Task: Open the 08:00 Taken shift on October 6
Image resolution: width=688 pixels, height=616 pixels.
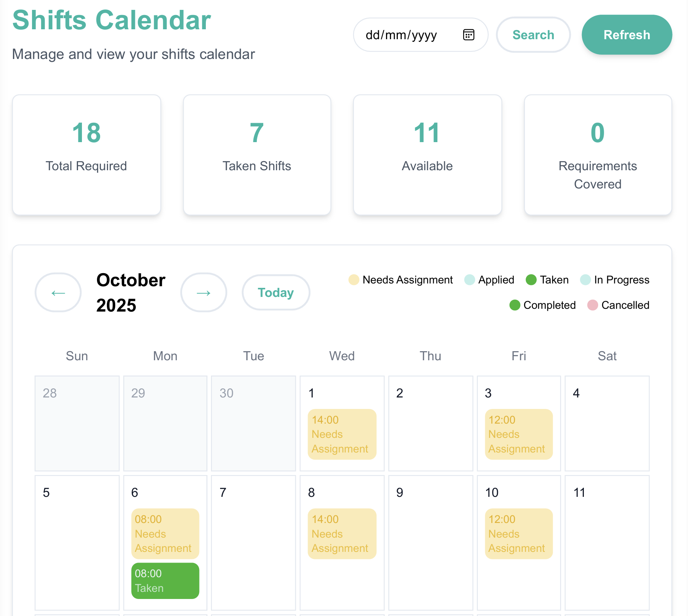Action: [x=165, y=581]
